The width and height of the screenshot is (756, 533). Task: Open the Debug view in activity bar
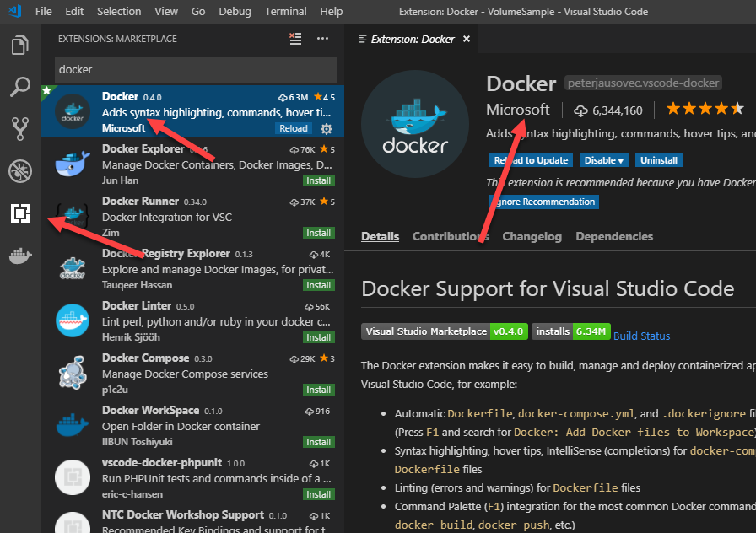pos(20,171)
